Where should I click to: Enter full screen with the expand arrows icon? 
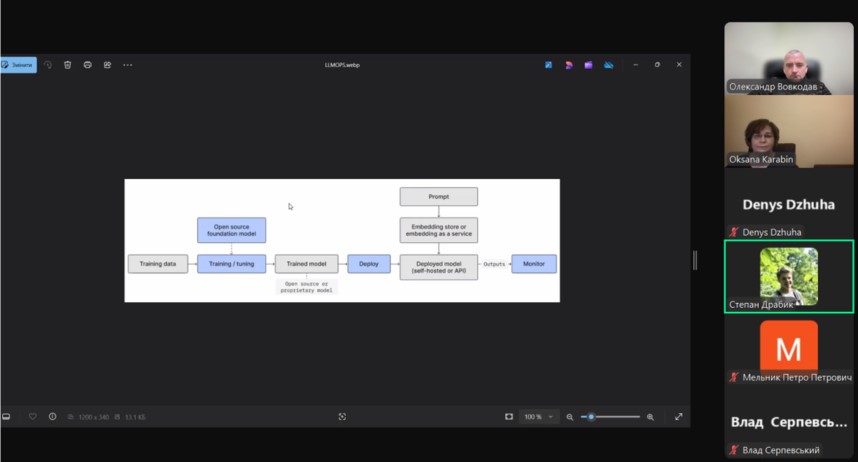[x=679, y=416]
